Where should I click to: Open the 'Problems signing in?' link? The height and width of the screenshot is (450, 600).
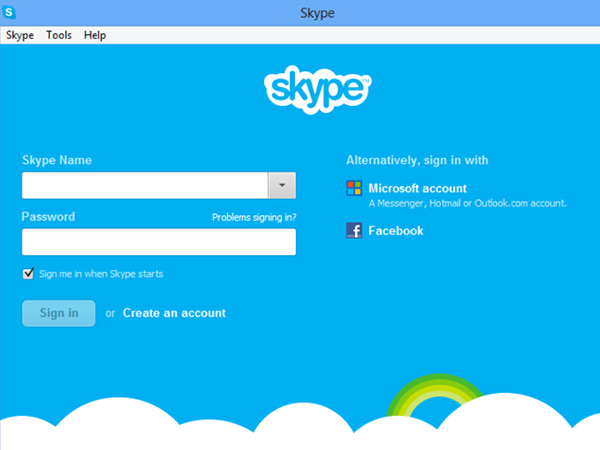point(254,217)
